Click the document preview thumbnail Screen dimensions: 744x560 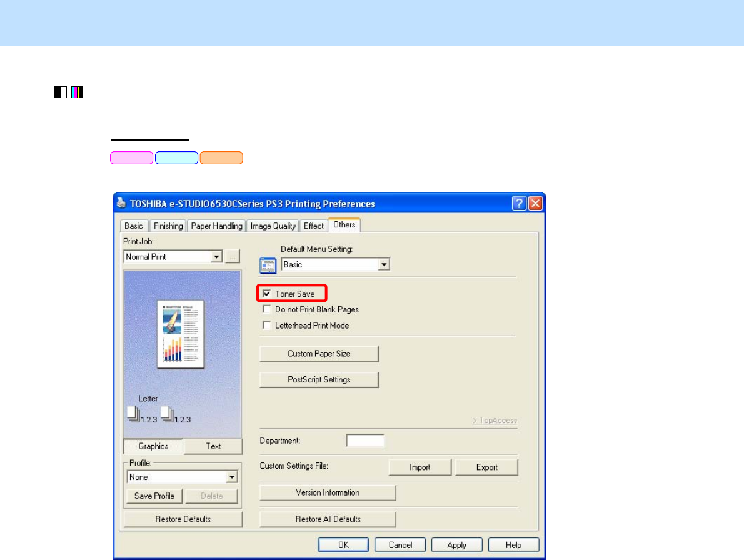tap(181, 334)
